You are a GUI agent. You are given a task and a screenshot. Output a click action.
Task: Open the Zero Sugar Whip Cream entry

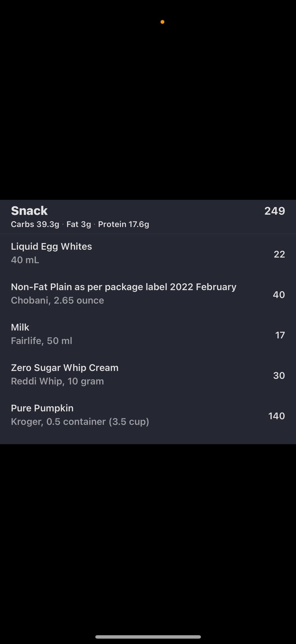(64, 368)
